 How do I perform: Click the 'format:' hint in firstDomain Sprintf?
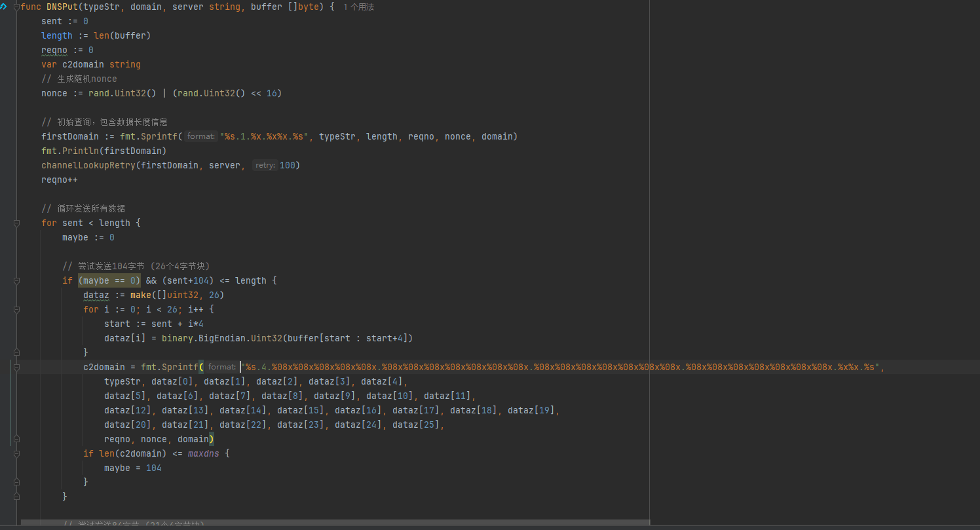[x=201, y=136]
